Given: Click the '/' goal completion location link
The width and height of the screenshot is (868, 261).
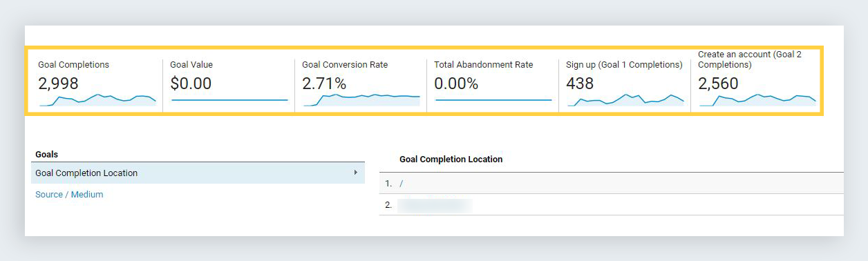Looking at the screenshot, I should coord(402,184).
